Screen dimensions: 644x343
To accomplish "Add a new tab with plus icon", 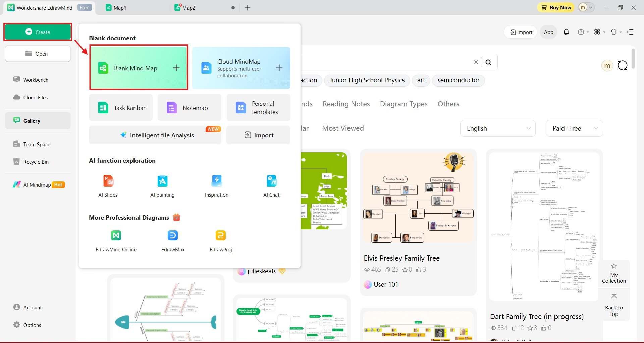I will click(x=248, y=8).
